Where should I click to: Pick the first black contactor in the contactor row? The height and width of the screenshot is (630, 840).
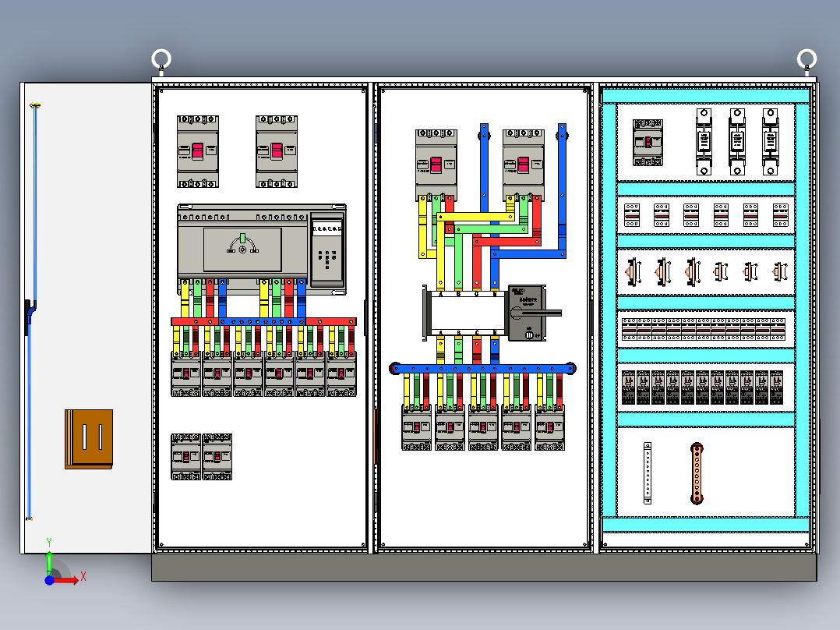point(628,387)
